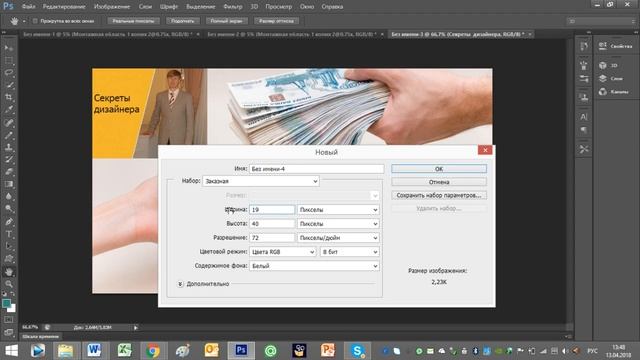640x360 pixels.
Task: Select the Clone Stamp tool
Action: 9,147
